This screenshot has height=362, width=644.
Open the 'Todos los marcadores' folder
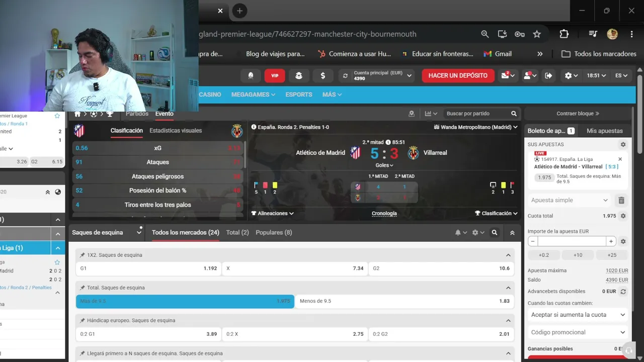pyautogui.click(x=599, y=54)
